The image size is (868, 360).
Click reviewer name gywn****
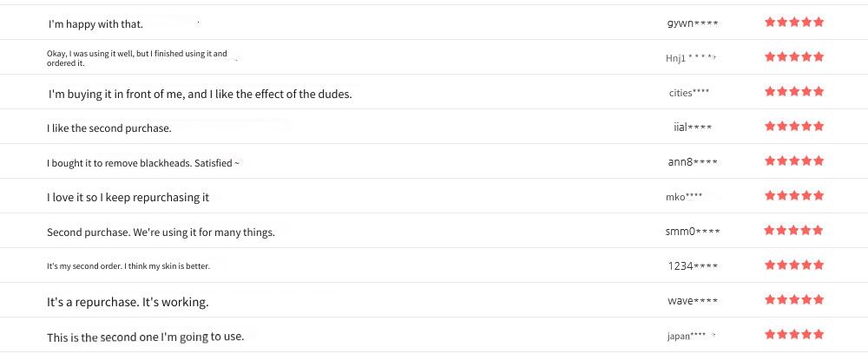693,23
